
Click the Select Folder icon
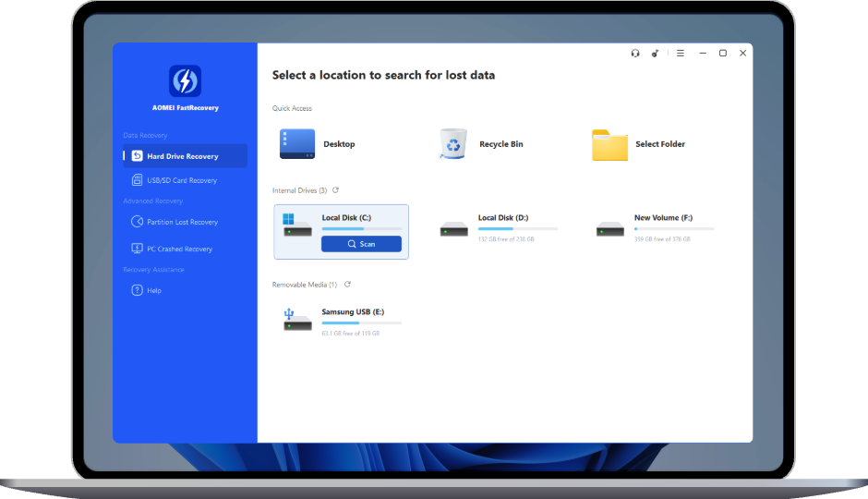pyautogui.click(x=609, y=144)
